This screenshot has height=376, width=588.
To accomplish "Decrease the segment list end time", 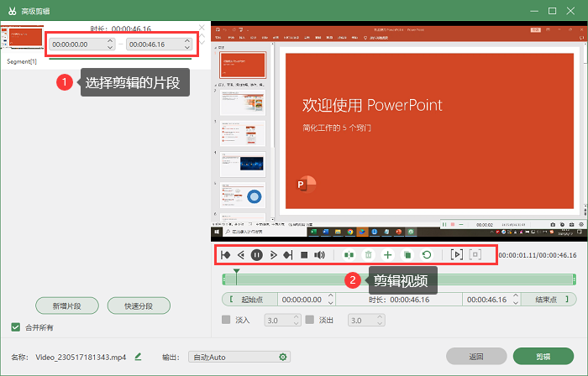I will [187, 47].
